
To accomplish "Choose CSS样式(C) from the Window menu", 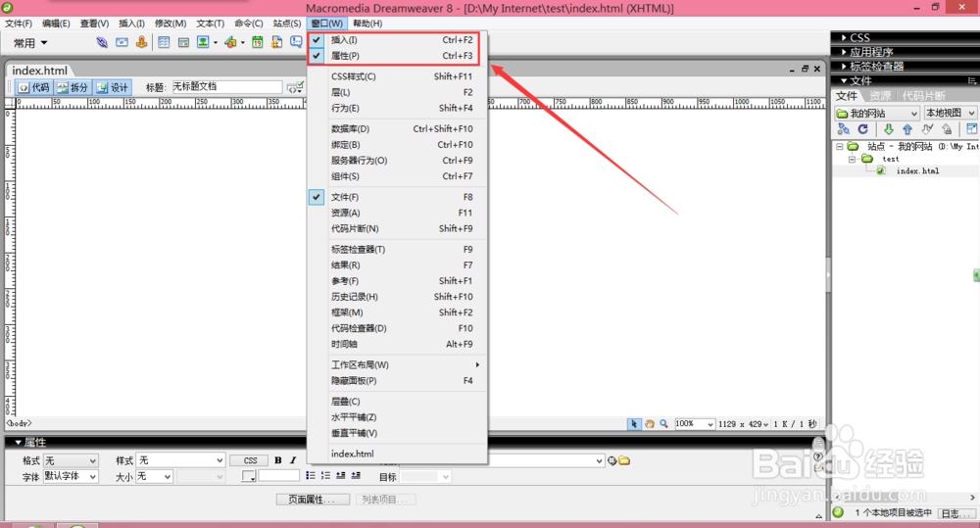I will (x=397, y=76).
